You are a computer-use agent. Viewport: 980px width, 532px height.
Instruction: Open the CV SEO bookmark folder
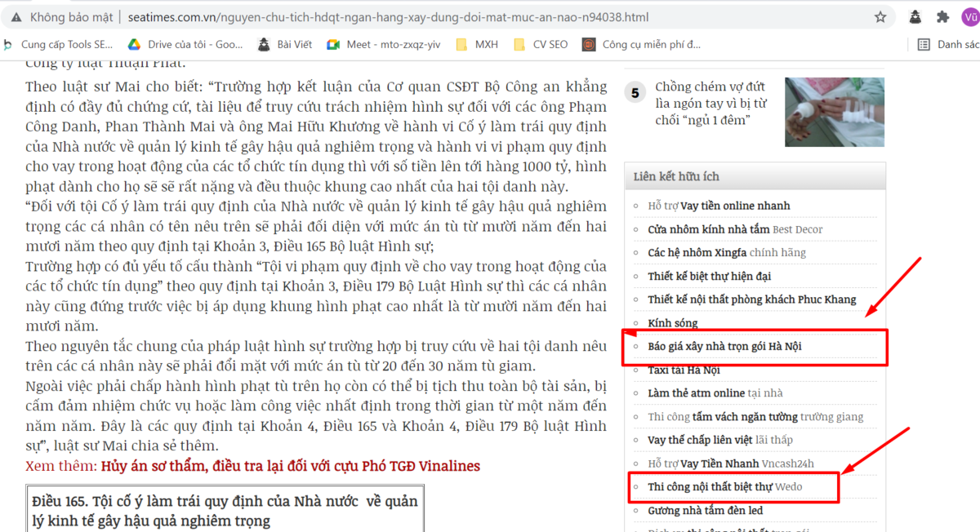tap(541, 45)
